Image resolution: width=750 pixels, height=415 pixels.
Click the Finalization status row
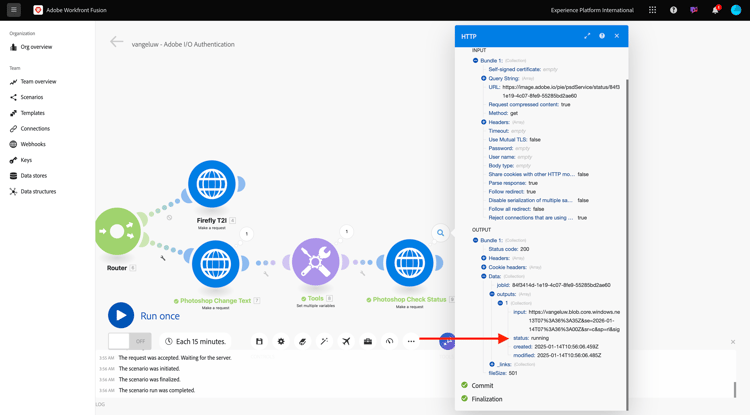(482, 399)
